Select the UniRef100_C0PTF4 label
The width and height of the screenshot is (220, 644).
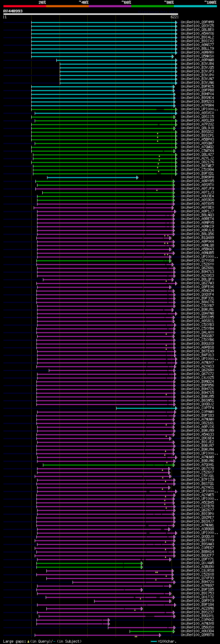(197, 408)
